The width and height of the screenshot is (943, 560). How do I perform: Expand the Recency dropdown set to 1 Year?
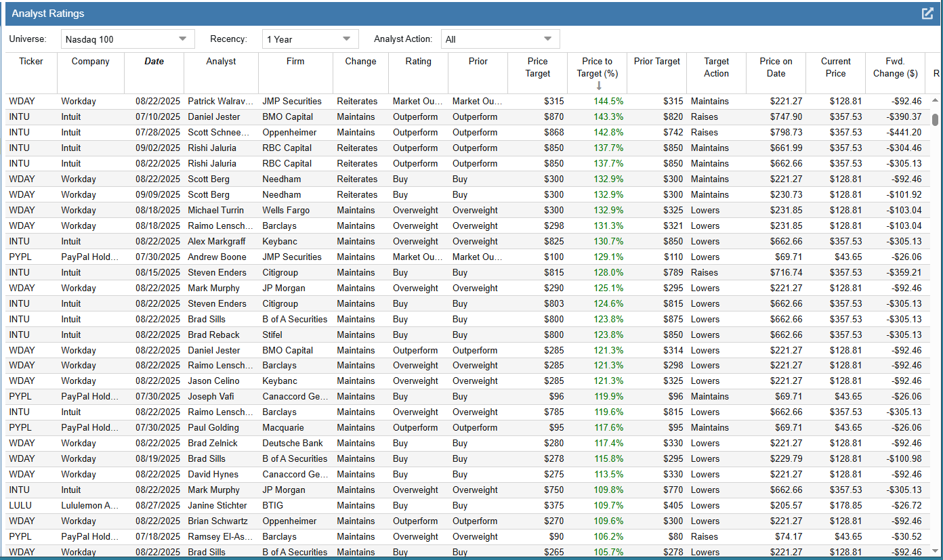click(310, 39)
